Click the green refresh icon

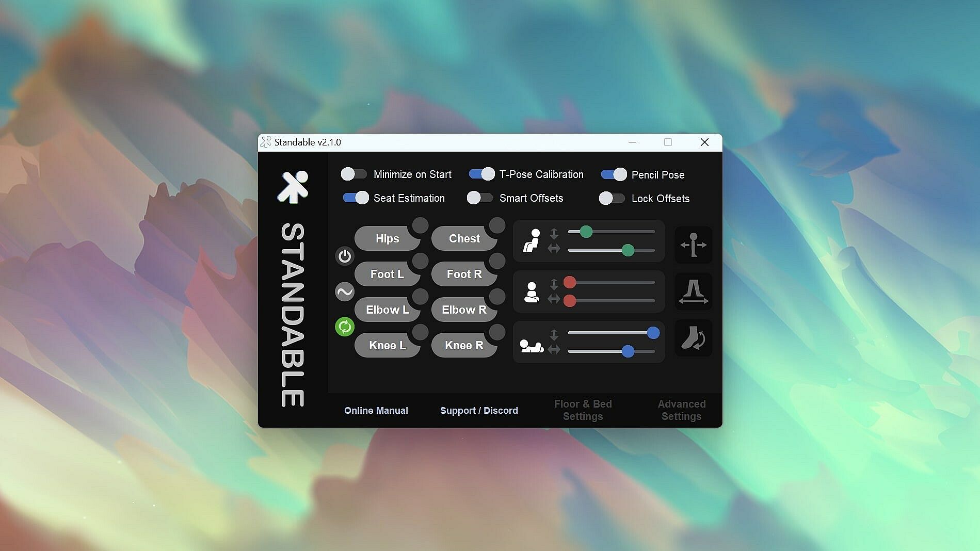point(345,327)
